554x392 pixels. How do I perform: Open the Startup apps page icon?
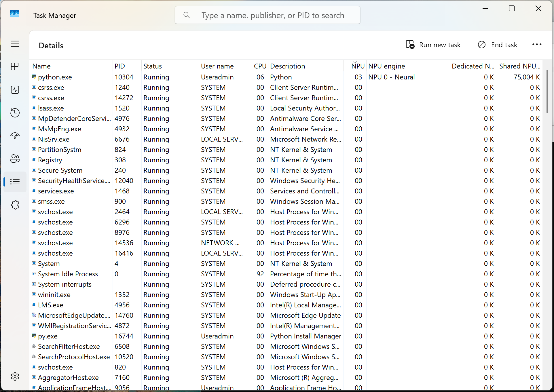15,135
